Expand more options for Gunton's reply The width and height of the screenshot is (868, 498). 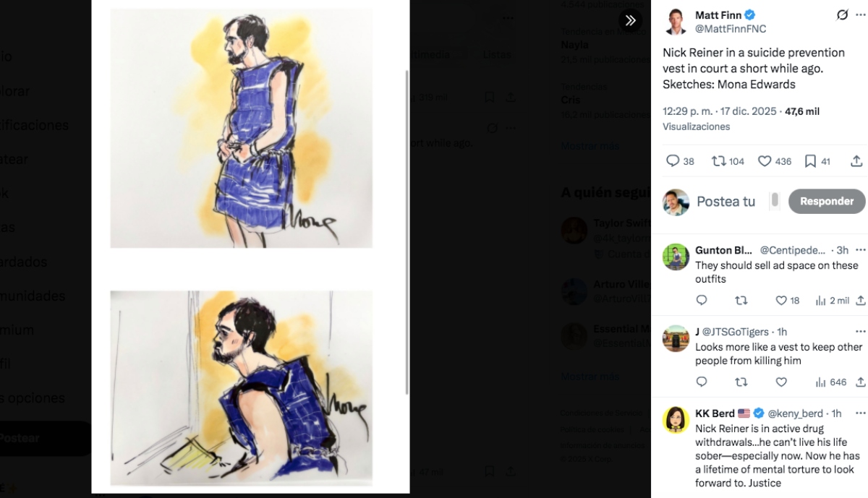(x=860, y=250)
